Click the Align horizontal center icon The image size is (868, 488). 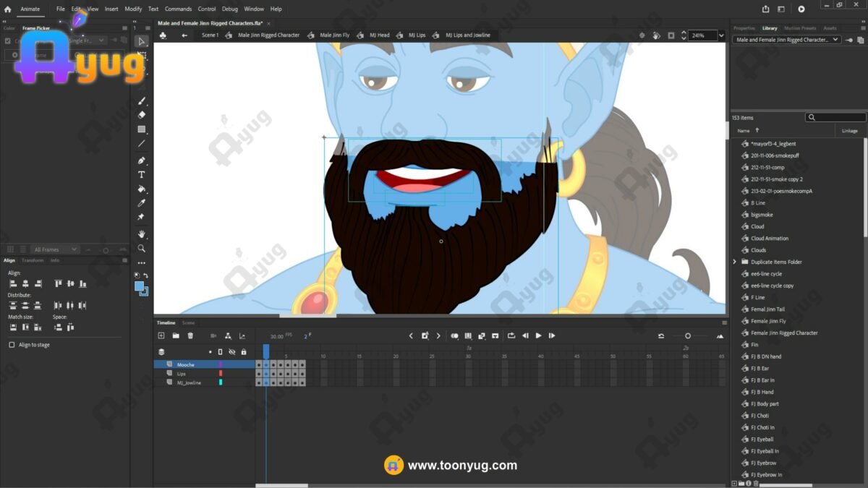coord(25,283)
